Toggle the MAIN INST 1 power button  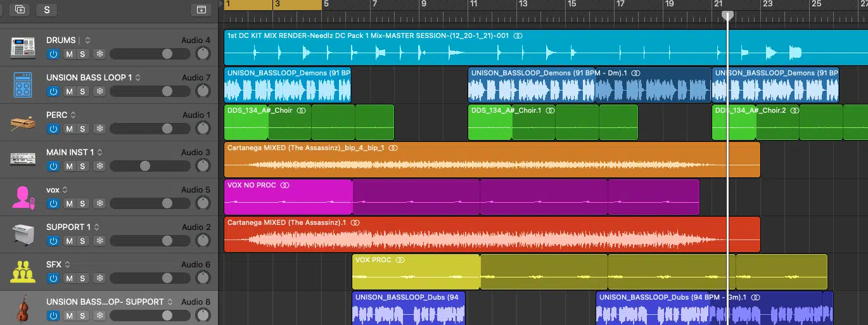tap(53, 166)
